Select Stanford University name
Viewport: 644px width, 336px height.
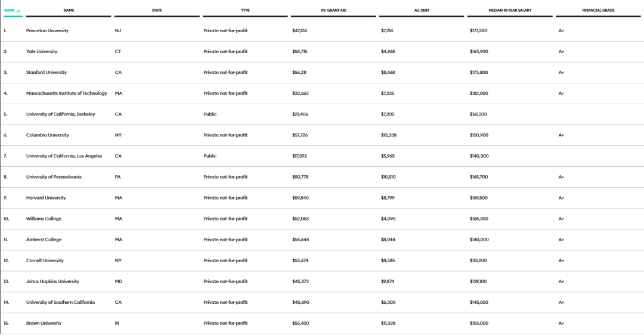(x=47, y=73)
